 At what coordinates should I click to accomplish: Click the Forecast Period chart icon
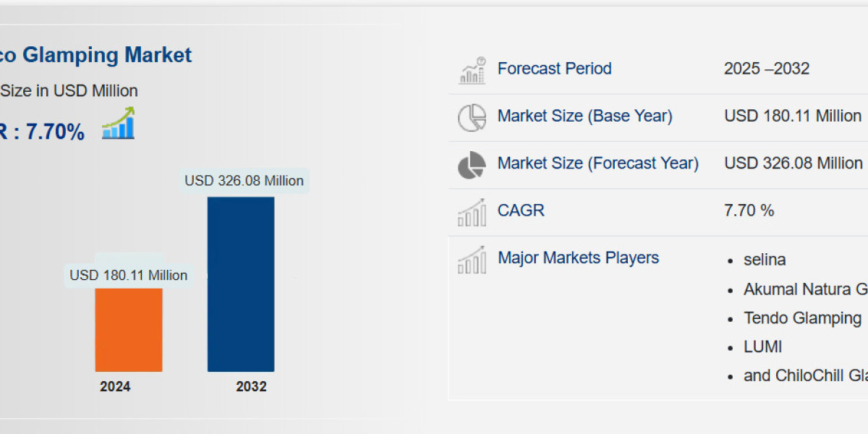pos(472,70)
